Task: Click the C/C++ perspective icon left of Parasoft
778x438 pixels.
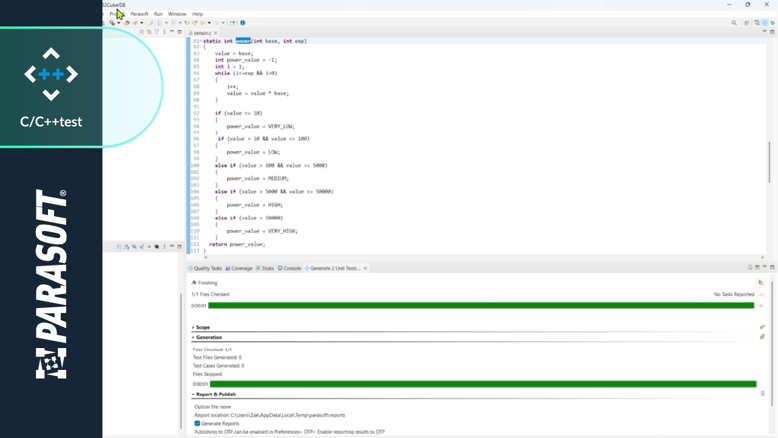Action: (x=757, y=23)
